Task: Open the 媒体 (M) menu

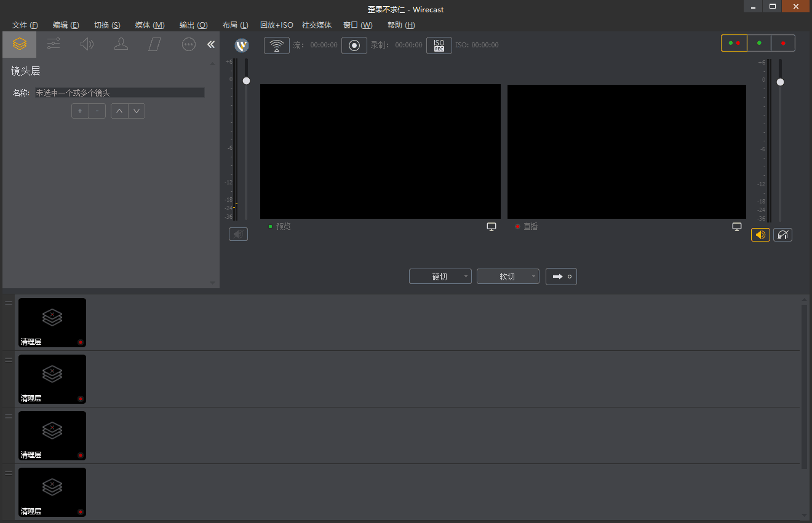Action: (149, 25)
